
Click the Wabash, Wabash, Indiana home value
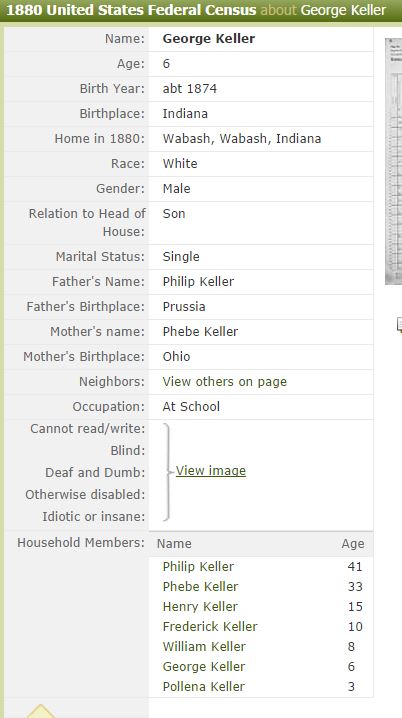pyautogui.click(x=242, y=139)
